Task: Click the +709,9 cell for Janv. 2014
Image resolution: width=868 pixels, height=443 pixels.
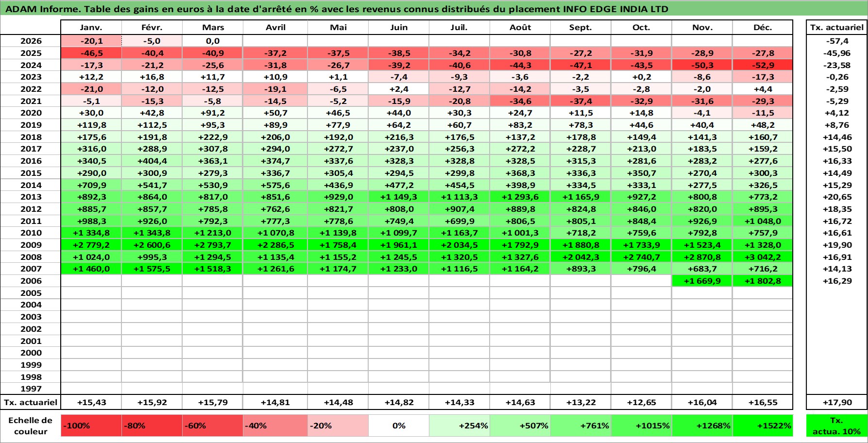Action: [91, 185]
